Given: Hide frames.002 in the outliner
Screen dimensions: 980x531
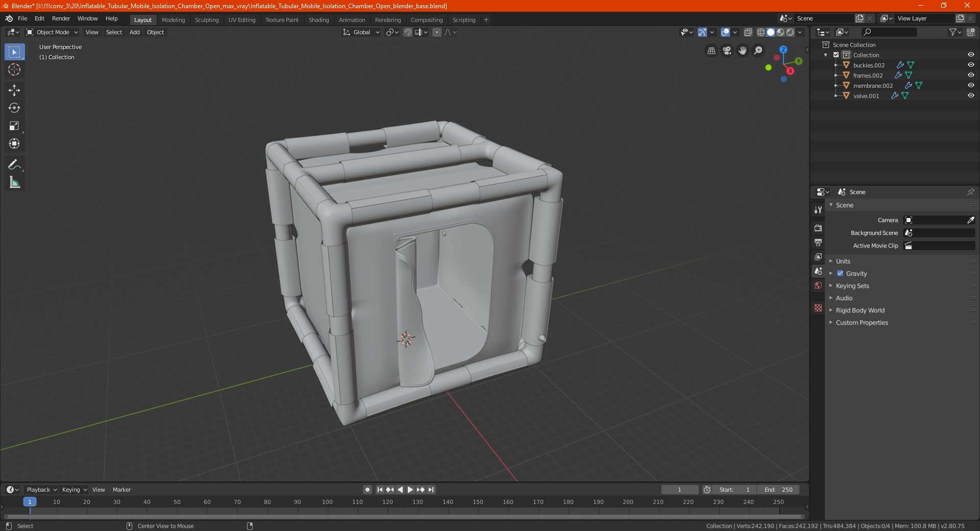Looking at the screenshot, I should pyautogui.click(x=971, y=75).
